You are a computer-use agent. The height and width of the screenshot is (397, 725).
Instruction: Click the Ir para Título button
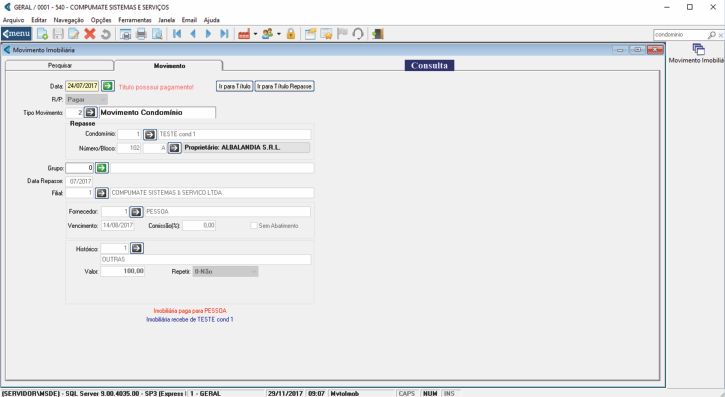coord(234,86)
